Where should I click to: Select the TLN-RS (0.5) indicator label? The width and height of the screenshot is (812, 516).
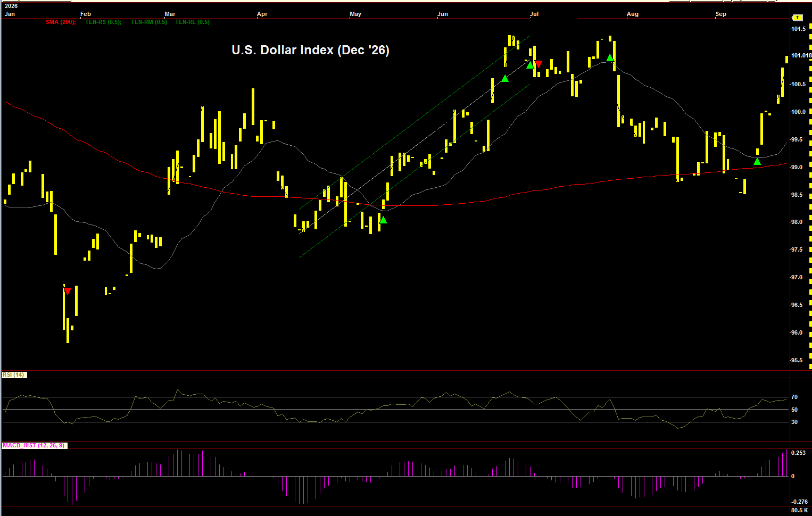(x=103, y=22)
